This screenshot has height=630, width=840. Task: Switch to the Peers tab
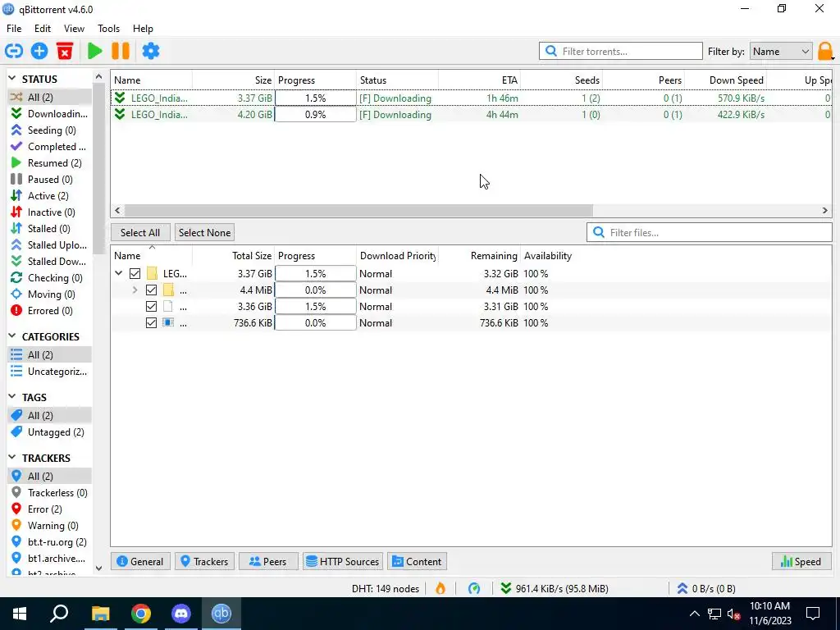[x=268, y=561]
